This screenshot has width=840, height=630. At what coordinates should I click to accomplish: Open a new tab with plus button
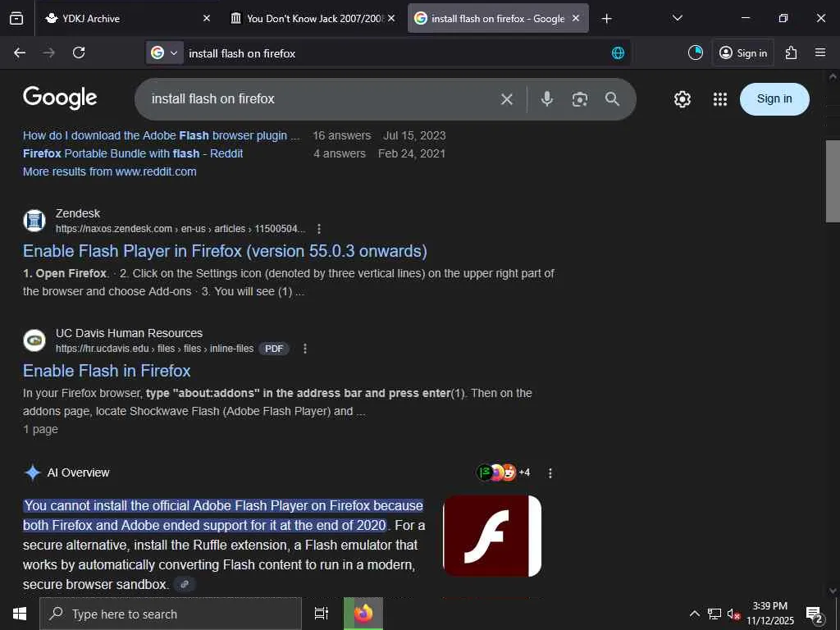click(606, 19)
